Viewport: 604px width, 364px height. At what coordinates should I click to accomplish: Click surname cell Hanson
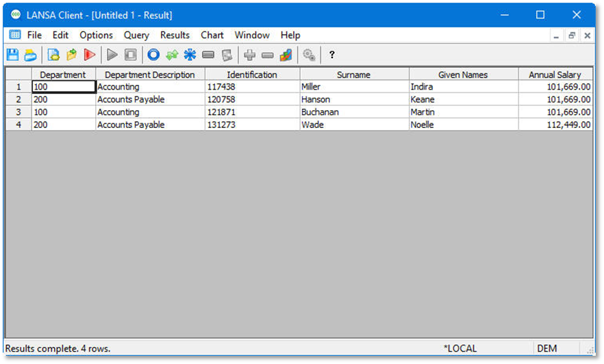[x=354, y=99]
